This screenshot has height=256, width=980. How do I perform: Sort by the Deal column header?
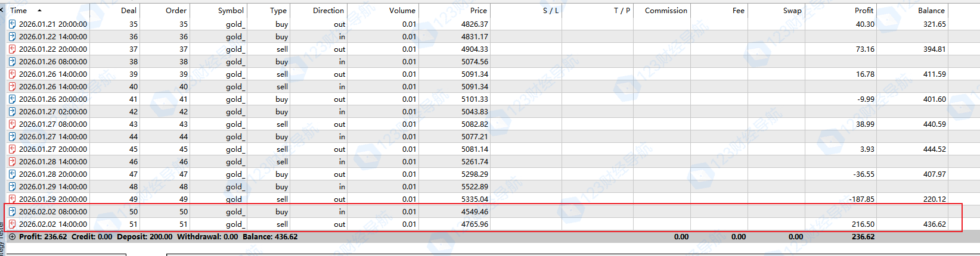[128, 11]
